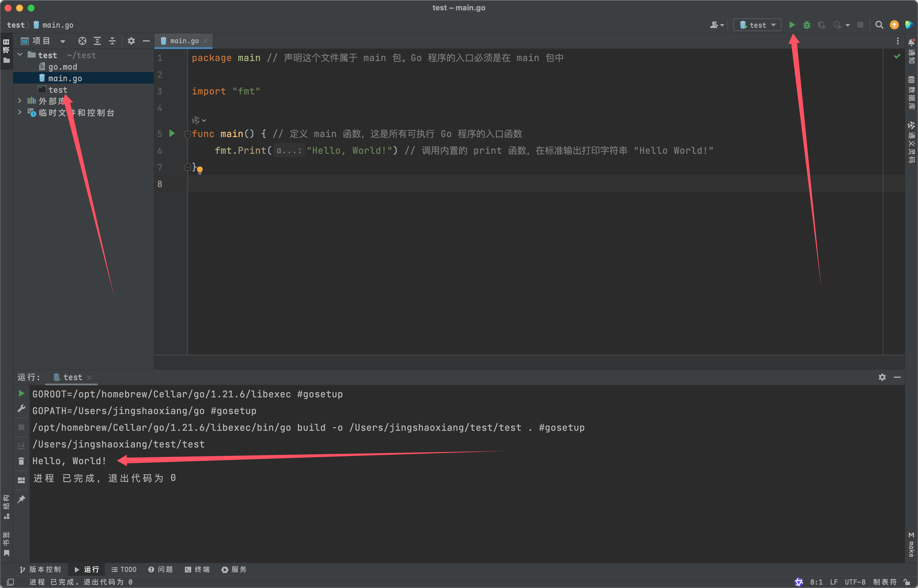Image resolution: width=918 pixels, height=588 pixels.
Task: Click the 制表符 indent setting
Action: (884, 582)
